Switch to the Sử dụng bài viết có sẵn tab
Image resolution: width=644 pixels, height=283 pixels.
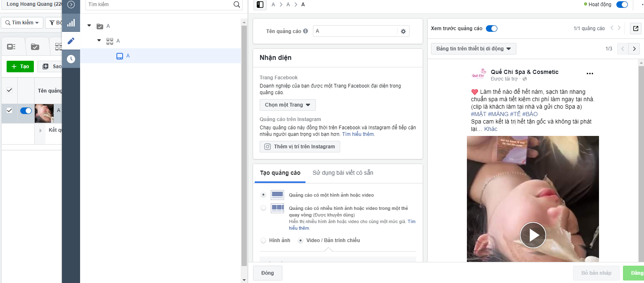coord(343,173)
